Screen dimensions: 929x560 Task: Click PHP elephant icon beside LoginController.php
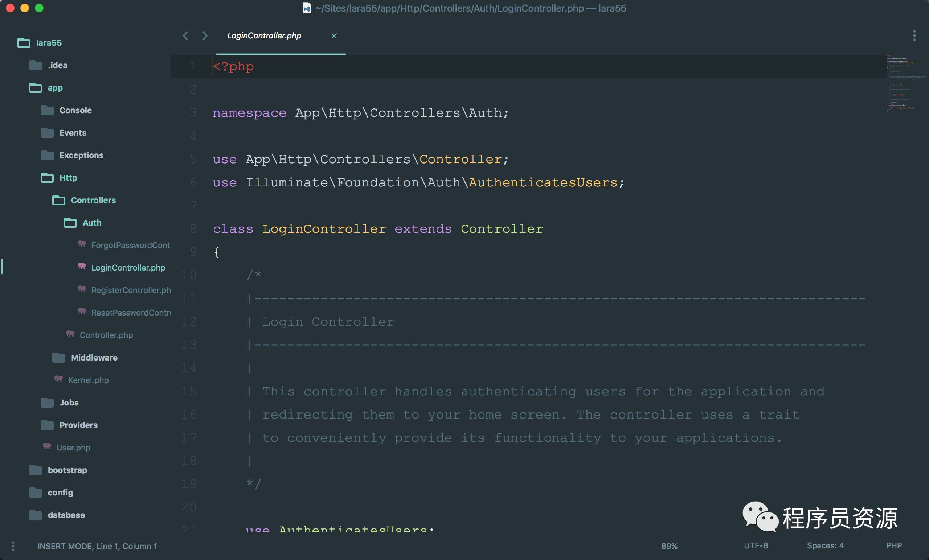coord(82,267)
